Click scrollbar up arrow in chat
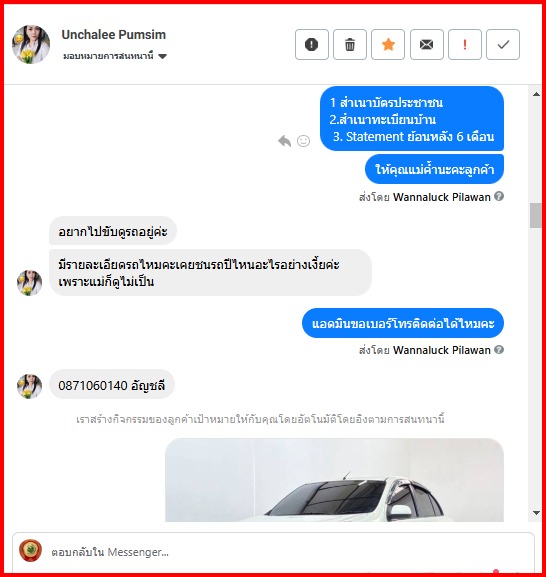This screenshot has height=577, width=546. 536,94
